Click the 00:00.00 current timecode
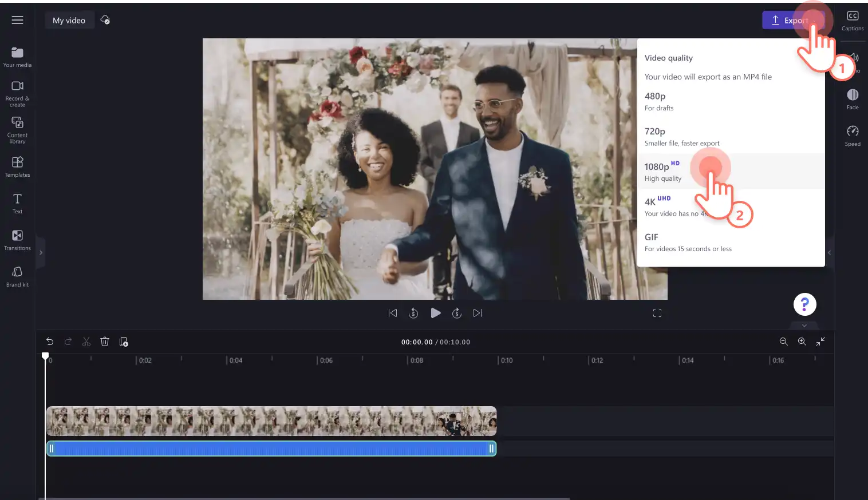This screenshot has height=500, width=868. 417,342
